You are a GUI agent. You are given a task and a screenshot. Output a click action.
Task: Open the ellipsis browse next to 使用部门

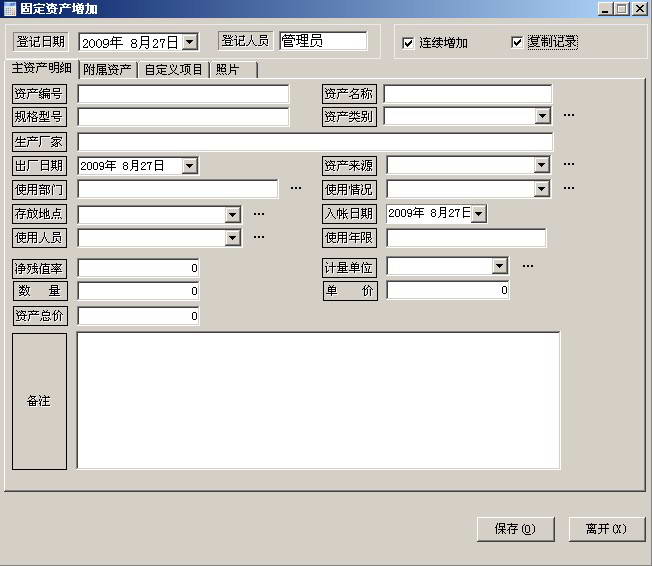296,188
